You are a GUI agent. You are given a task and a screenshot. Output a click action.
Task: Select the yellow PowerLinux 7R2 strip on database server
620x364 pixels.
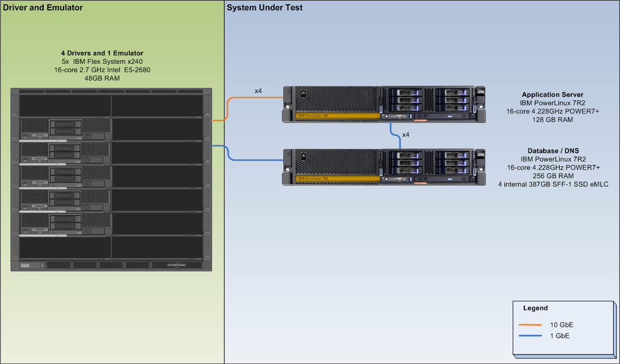pos(337,179)
